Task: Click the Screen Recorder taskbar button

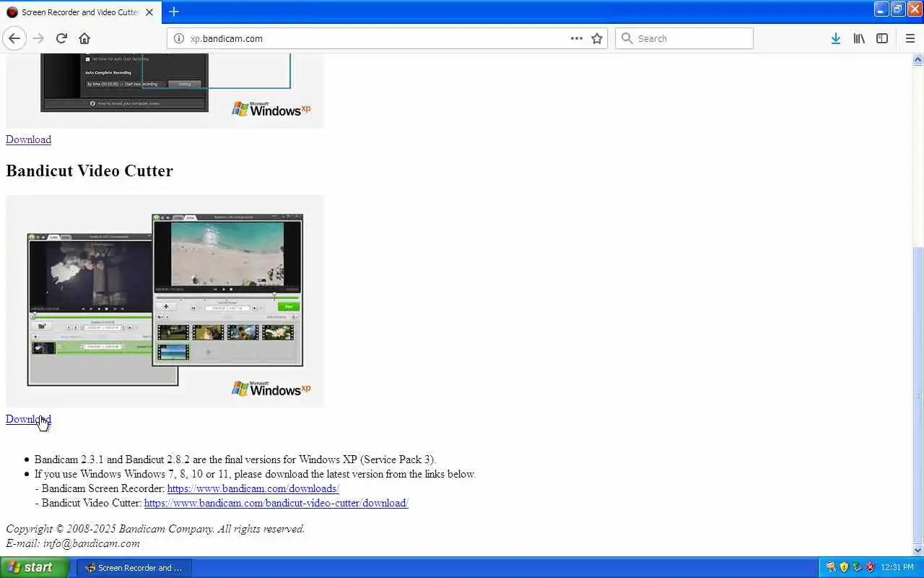Action: [x=134, y=568]
